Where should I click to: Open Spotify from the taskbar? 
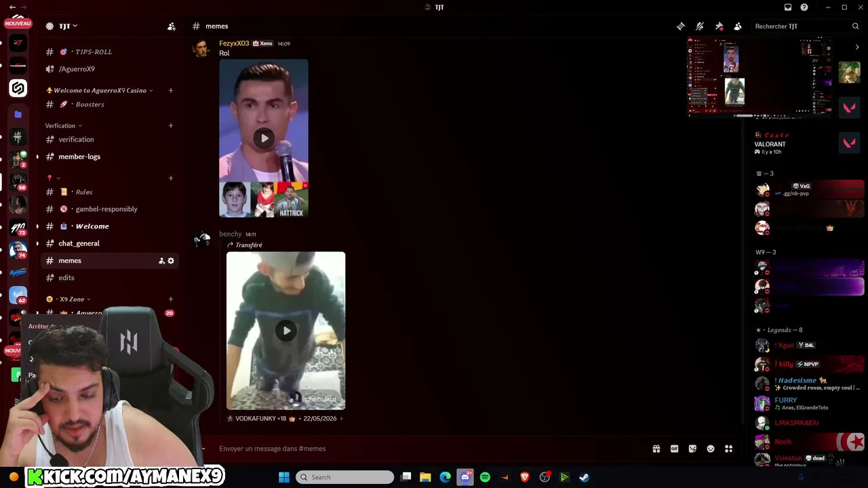click(485, 477)
